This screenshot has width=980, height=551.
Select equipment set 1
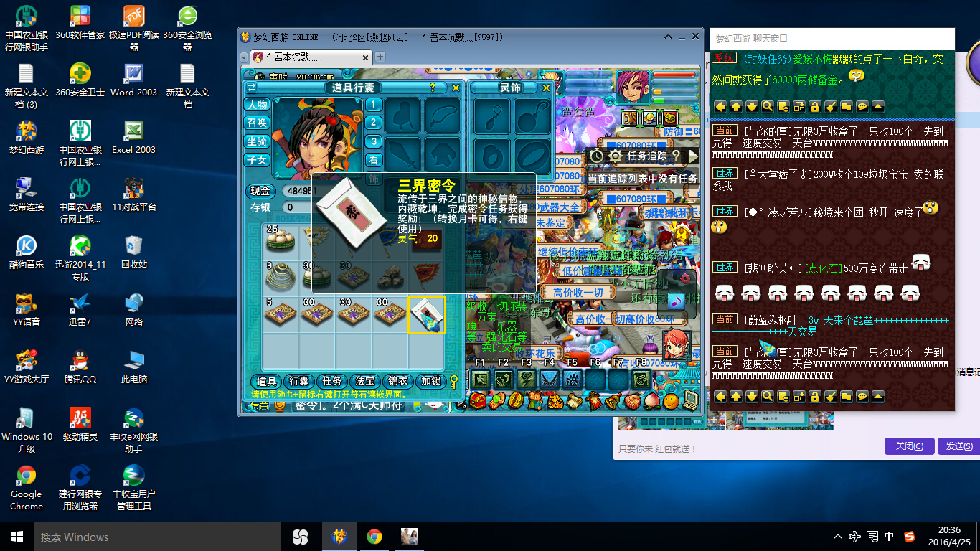tap(373, 105)
